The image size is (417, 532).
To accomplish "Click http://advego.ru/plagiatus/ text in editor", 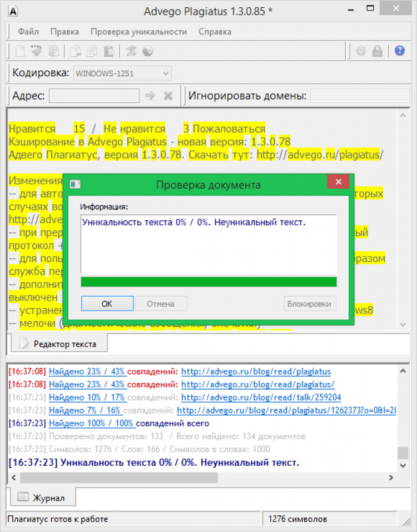I will (x=320, y=155).
